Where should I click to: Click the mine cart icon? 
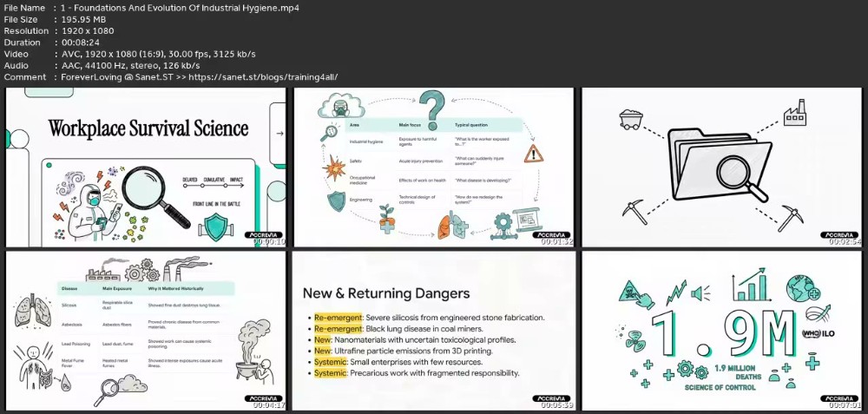(x=630, y=119)
